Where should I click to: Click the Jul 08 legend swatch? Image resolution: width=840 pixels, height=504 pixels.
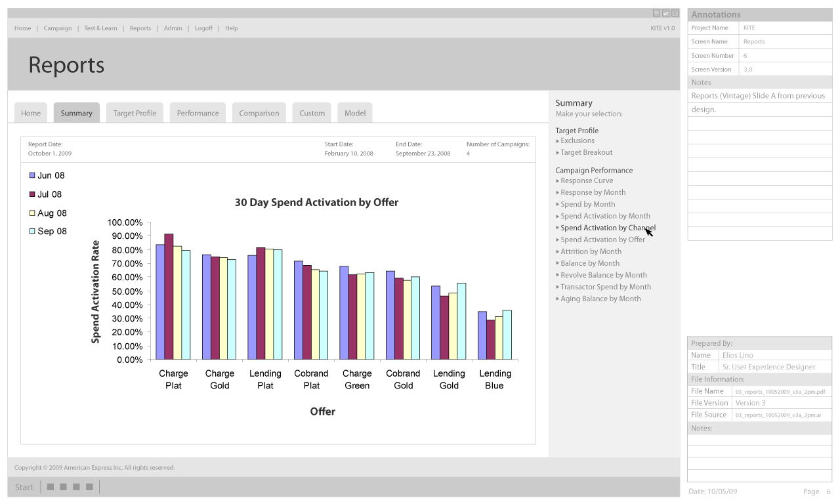[x=32, y=194]
